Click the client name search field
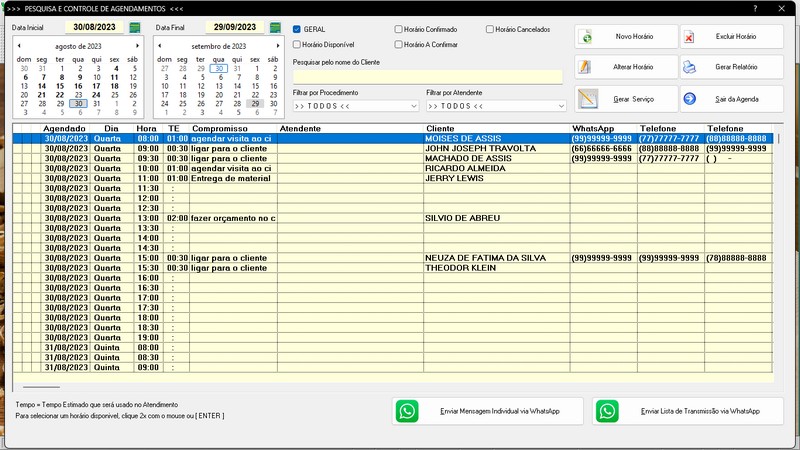Screen dimensions: 800x450 click(427, 76)
